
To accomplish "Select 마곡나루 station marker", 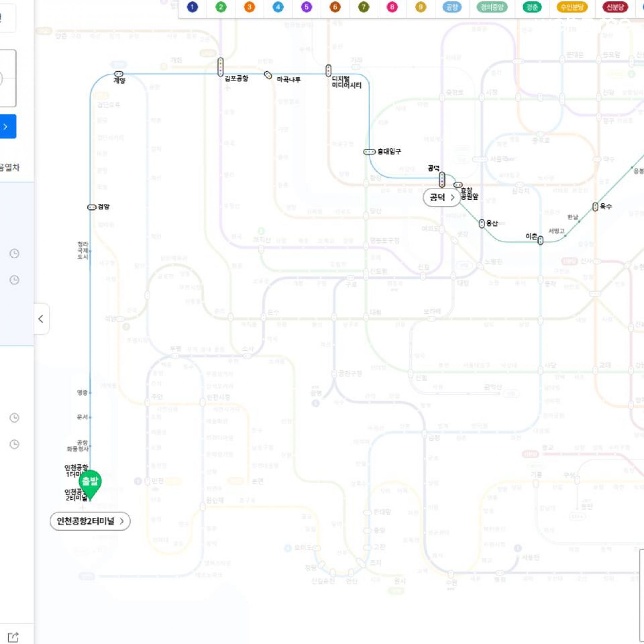I will 268,75.
